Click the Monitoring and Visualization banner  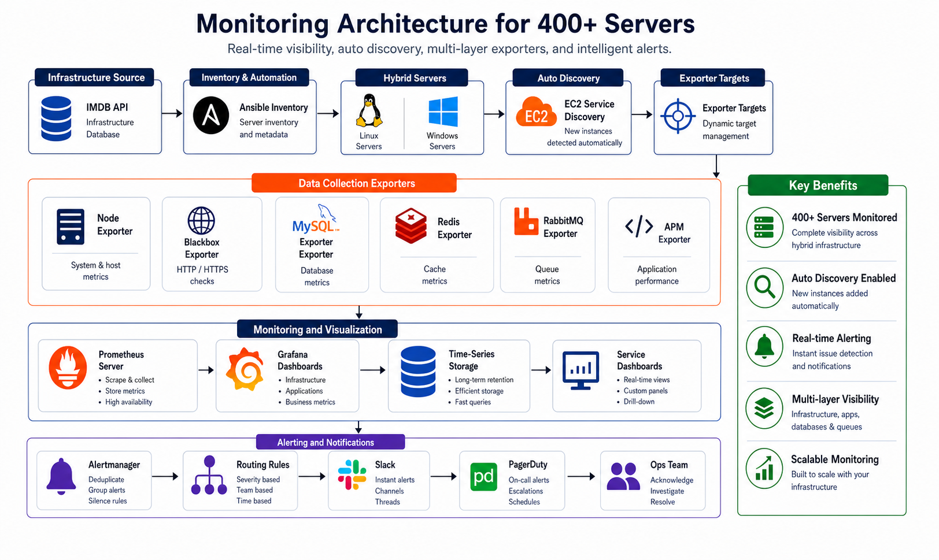(x=317, y=329)
